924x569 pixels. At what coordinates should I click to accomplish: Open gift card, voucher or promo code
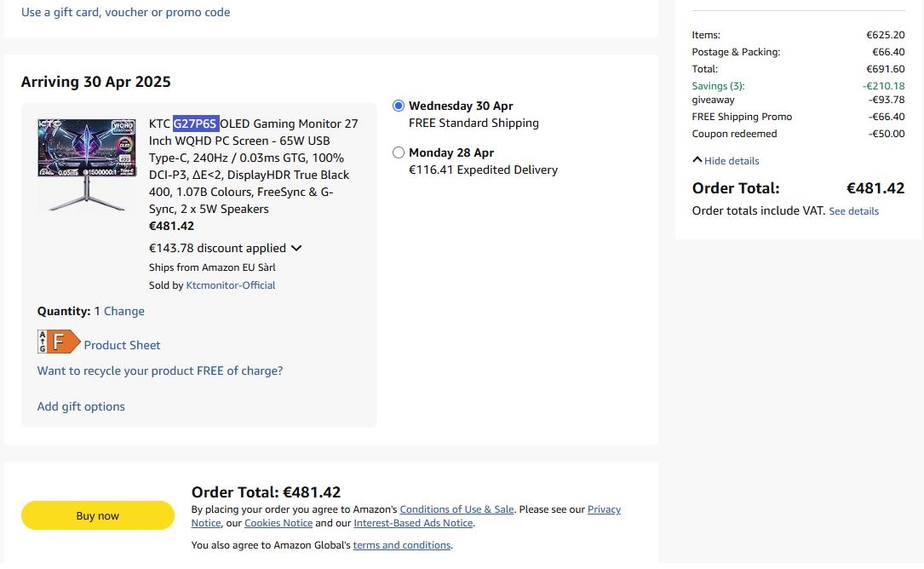(x=125, y=12)
